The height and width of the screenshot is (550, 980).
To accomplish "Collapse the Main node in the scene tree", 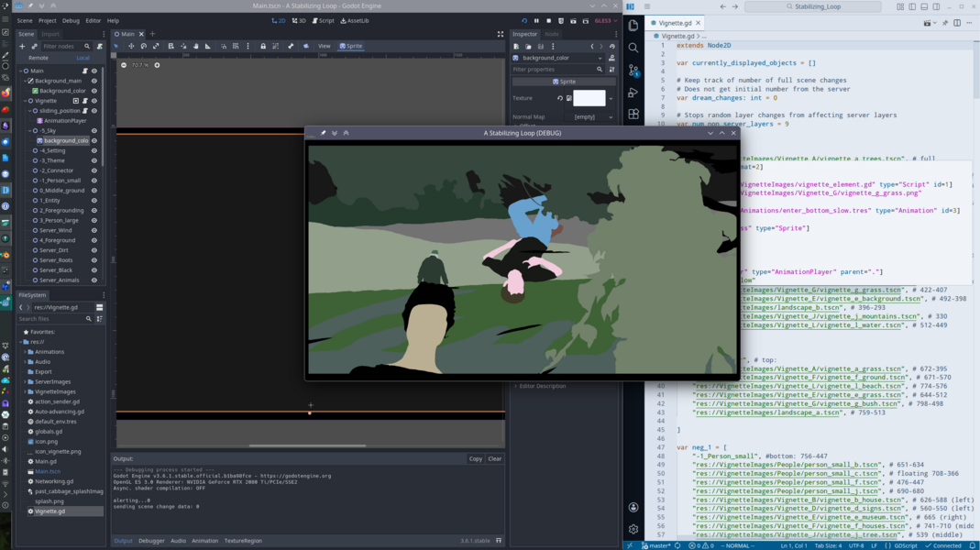I will coord(20,71).
